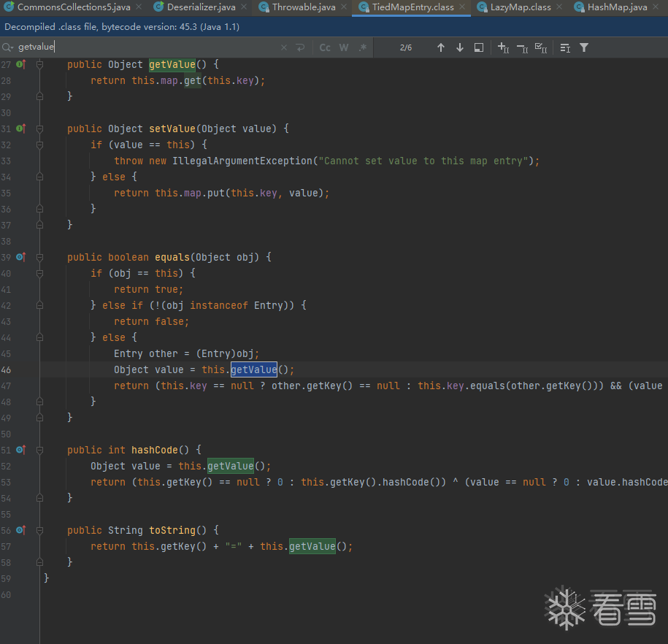The width and height of the screenshot is (668, 644).
Task: Click overrides marker at line 56
Action: 20,530
